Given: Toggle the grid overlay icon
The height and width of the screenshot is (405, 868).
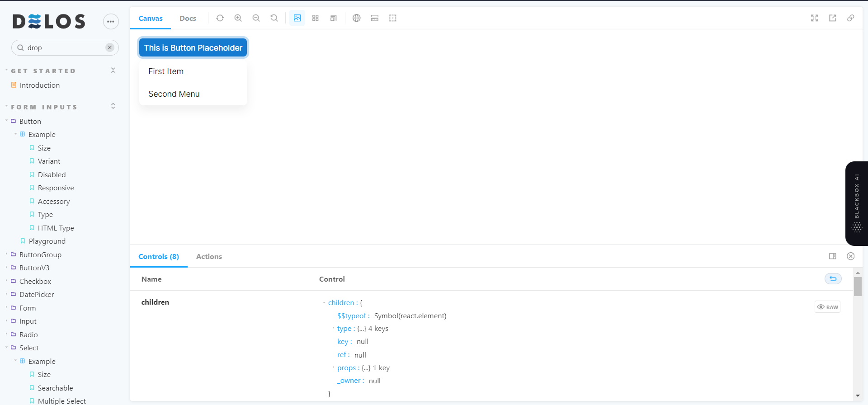Looking at the screenshot, I should click(316, 18).
